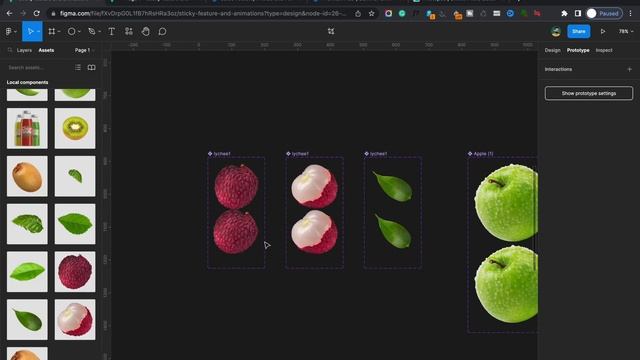Switch to the Design tab

click(x=552, y=50)
